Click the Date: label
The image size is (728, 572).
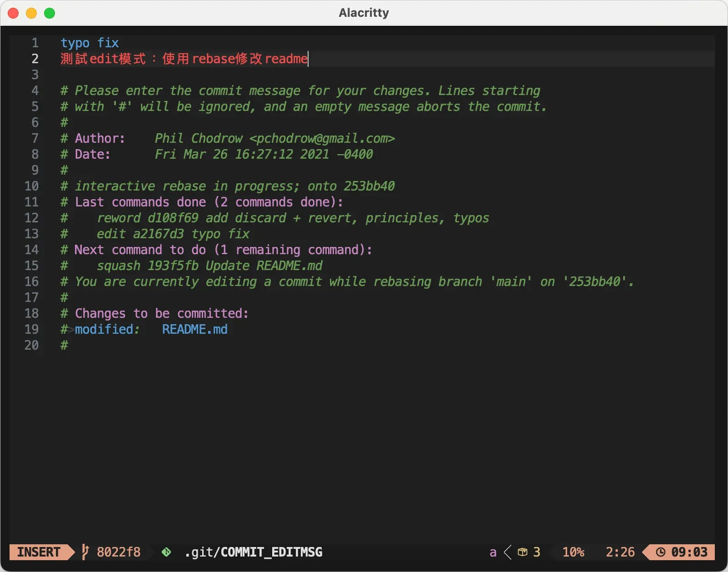pyautogui.click(x=93, y=154)
